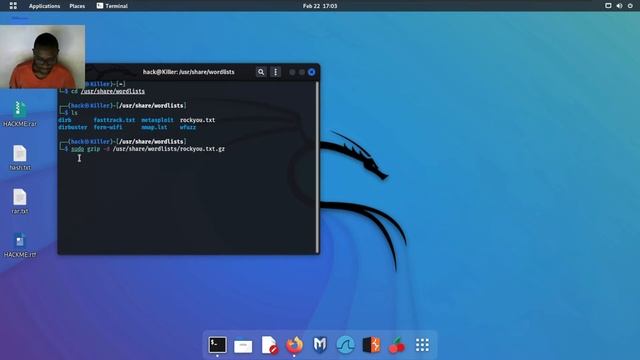Open the terminal search icon

[261, 72]
